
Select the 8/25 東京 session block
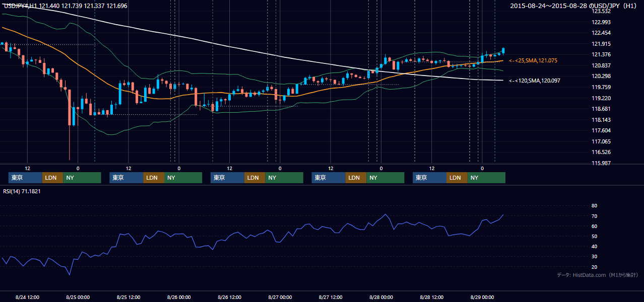pyautogui.click(x=126, y=178)
